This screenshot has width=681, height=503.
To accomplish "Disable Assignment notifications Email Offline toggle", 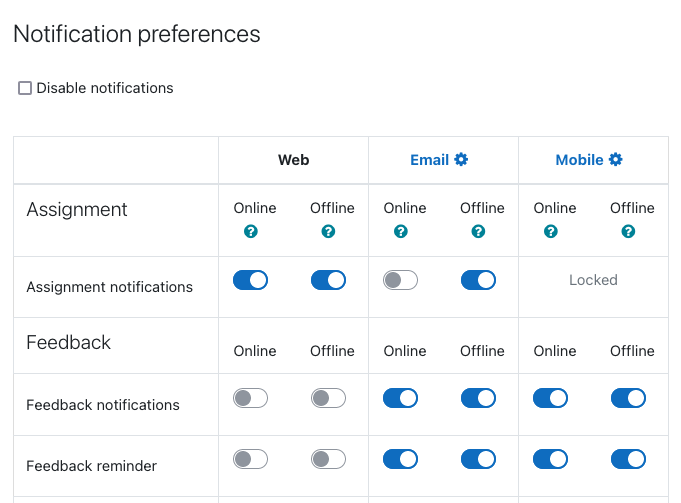I will click(x=478, y=280).
